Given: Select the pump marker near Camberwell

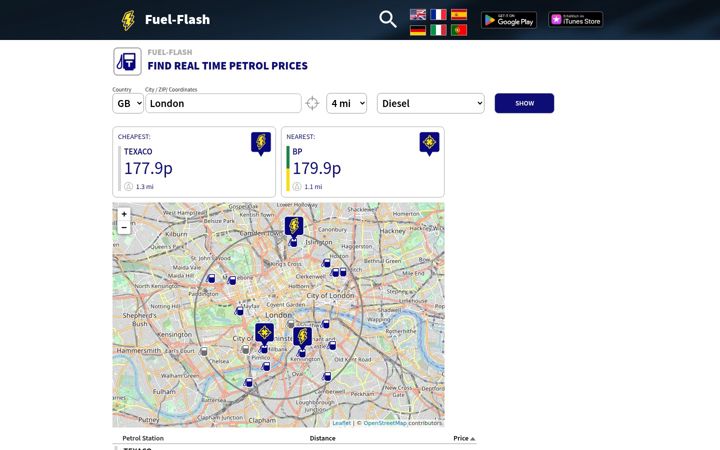Looking at the screenshot, I should [x=326, y=377].
